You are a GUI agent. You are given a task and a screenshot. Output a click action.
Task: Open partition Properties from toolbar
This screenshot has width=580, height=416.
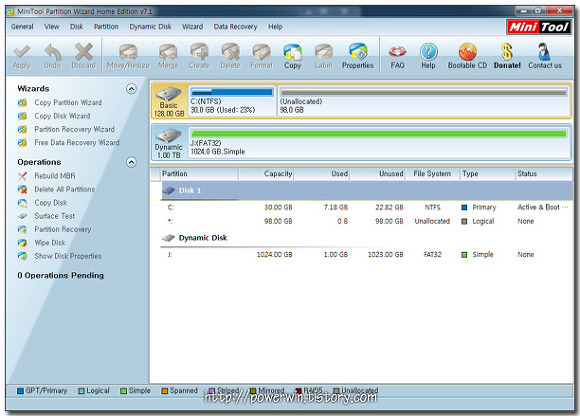click(x=358, y=56)
